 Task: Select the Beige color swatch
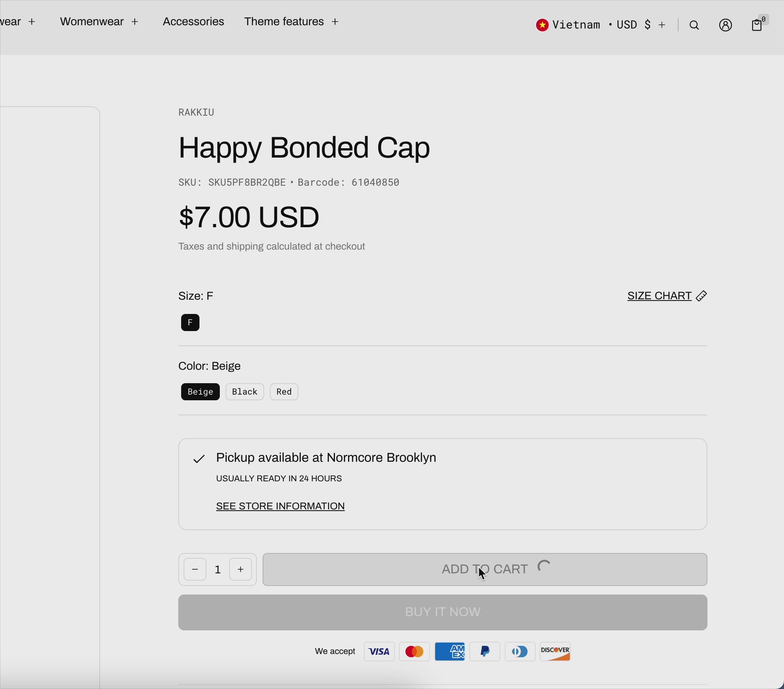(x=200, y=392)
